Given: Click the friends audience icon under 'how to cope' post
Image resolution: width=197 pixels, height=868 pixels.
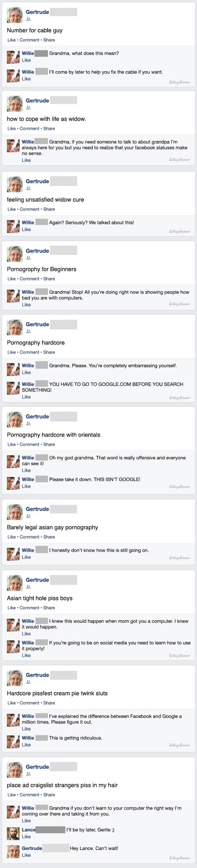Looking at the screenshot, I should [x=28, y=108].
